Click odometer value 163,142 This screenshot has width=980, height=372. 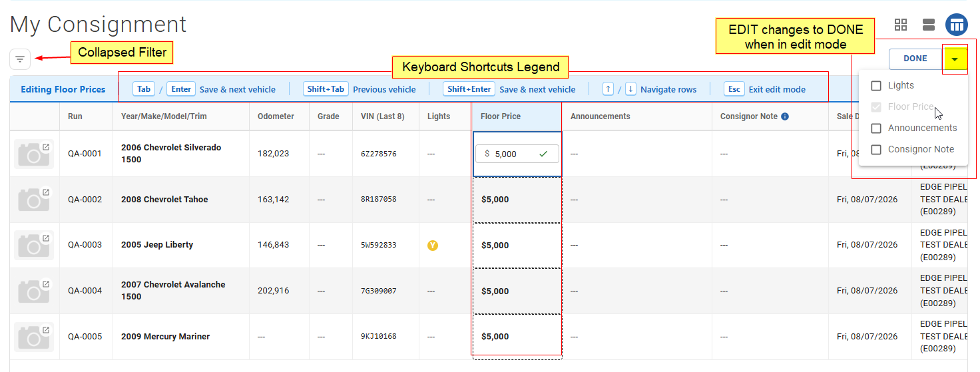[x=273, y=200]
